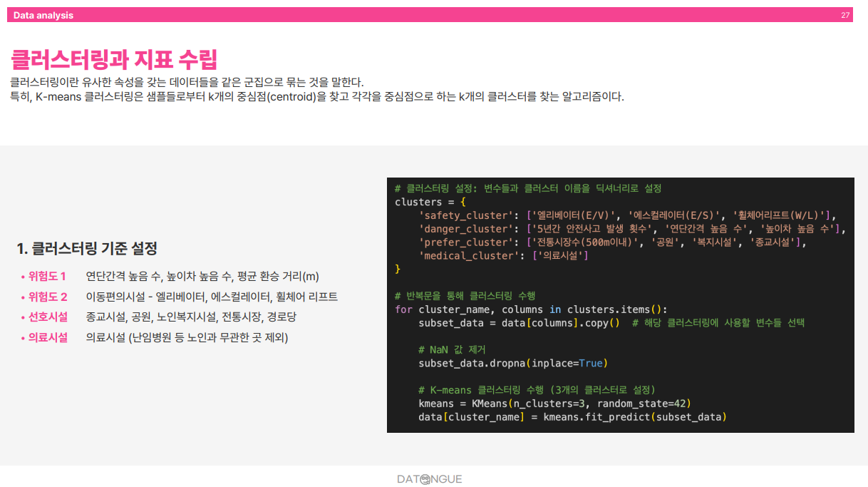Click the ['의료시설'] list in the code
Image resolution: width=868 pixels, height=487 pixels.
[x=559, y=256]
